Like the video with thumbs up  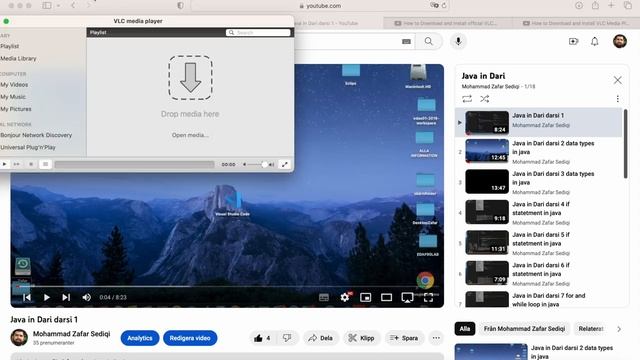click(x=262, y=338)
